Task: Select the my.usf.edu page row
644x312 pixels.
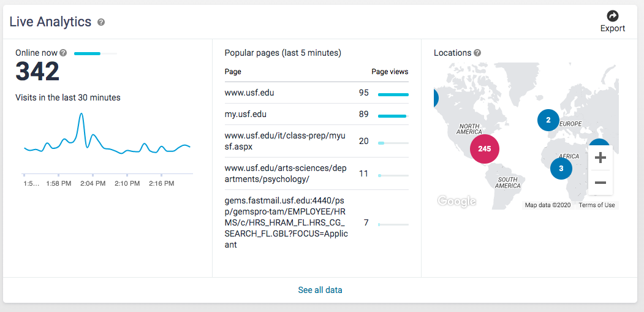Action: 246,114
